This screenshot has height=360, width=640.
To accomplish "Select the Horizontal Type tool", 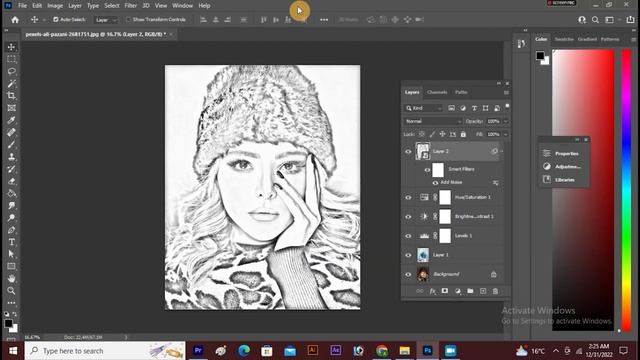I will pos(11,242).
